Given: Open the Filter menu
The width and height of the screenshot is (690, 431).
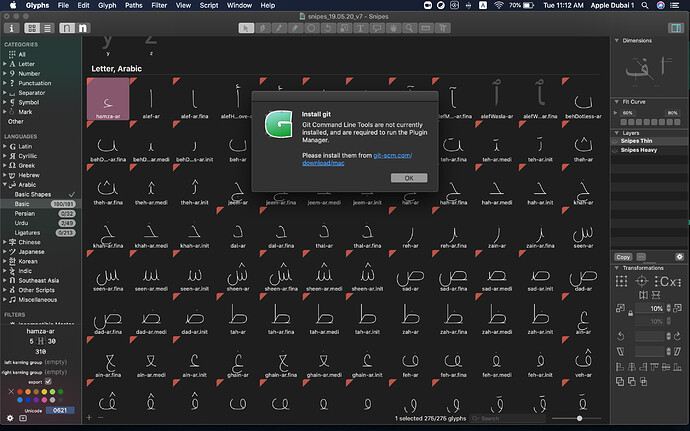Looking at the screenshot, I should point(159,5).
